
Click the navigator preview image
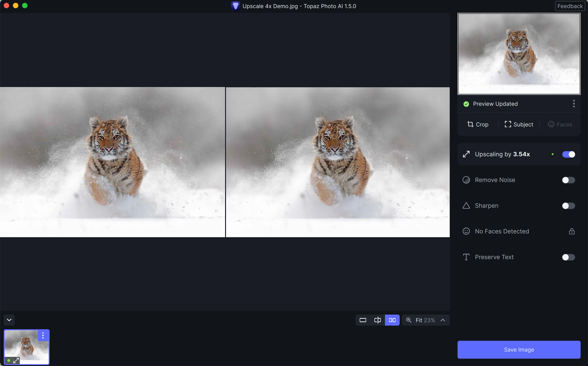click(519, 54)
